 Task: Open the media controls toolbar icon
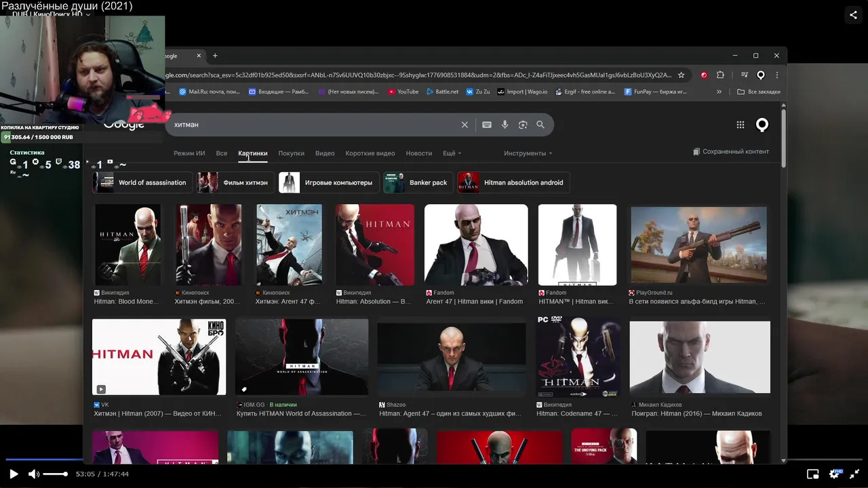[745, 75]
